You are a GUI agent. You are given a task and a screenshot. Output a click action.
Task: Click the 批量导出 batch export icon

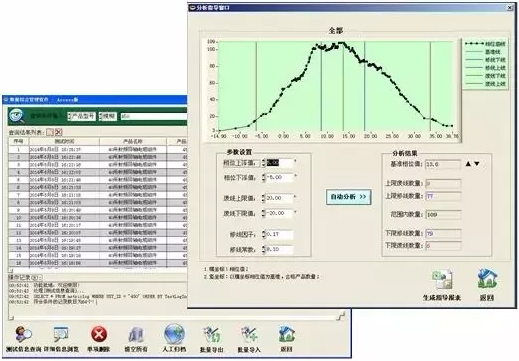pyautogui.click(x=212, y=335)
